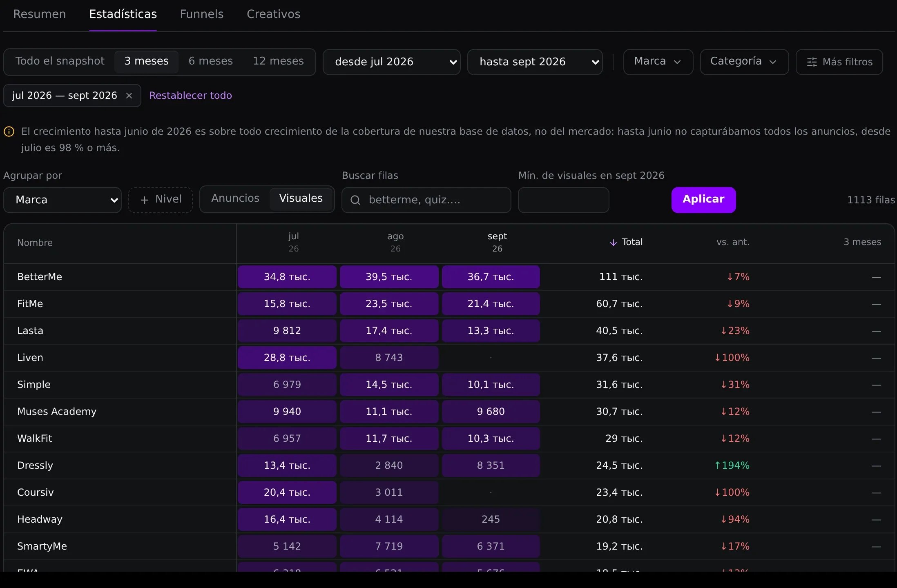Select the Todo el snapshot range

[60, 61]
